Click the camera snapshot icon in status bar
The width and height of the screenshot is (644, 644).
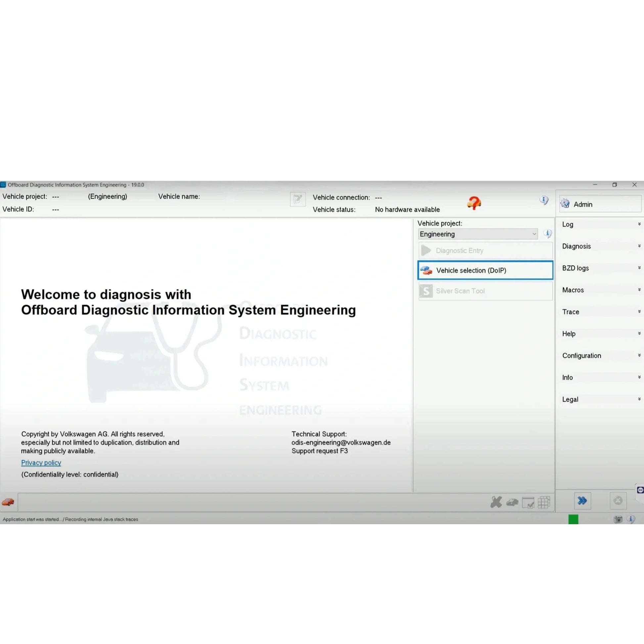[x=618, y=519]
